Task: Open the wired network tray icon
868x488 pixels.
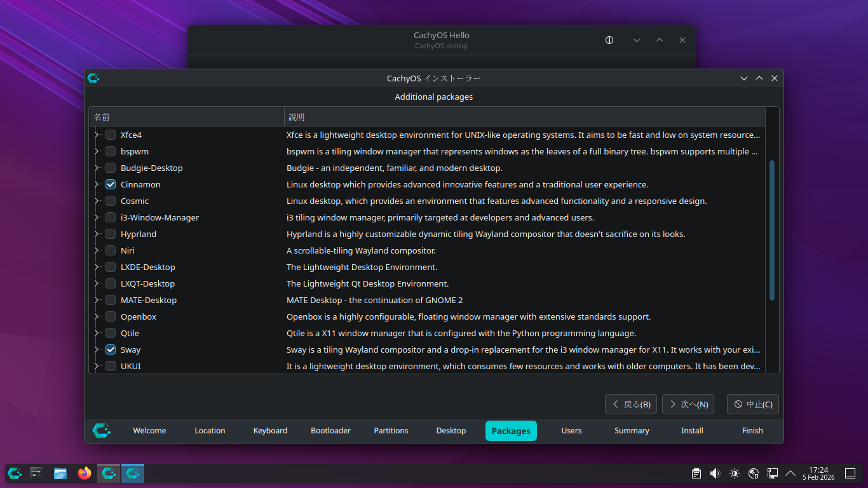Action: [x=773, y=473]
